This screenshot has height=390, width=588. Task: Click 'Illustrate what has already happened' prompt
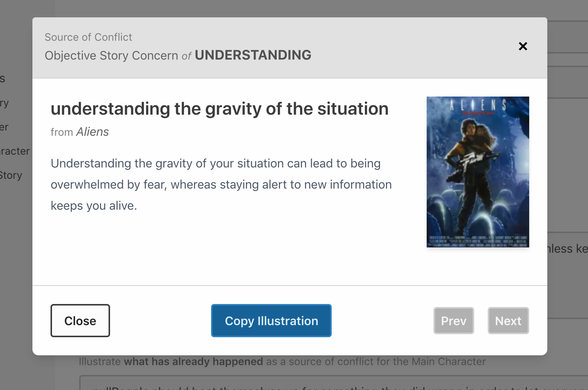coord(282,361)
